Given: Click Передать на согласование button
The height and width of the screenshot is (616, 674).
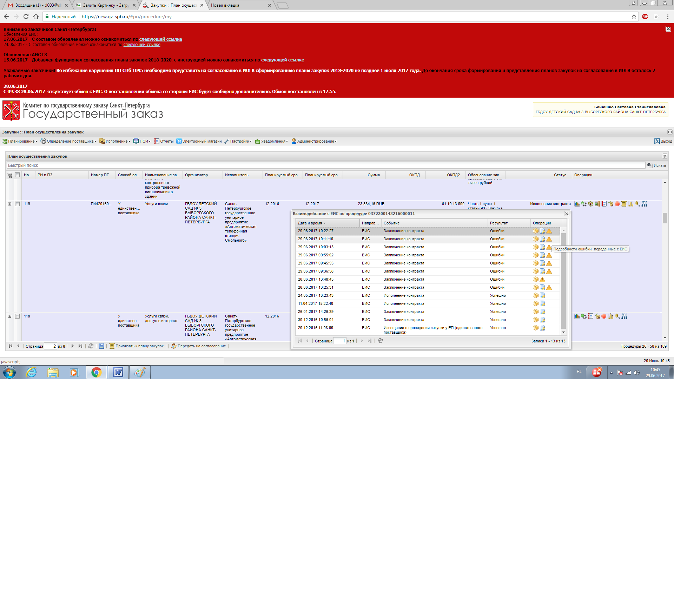Looking at the screenshot, I should [x=199, y=346].
